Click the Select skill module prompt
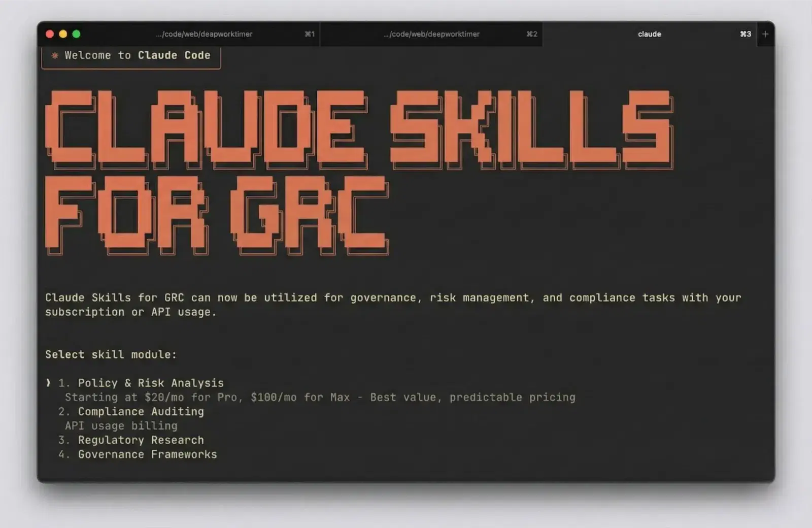Image resolution: width=812 pixels, height=528 pixels. (x=111, y=354)
